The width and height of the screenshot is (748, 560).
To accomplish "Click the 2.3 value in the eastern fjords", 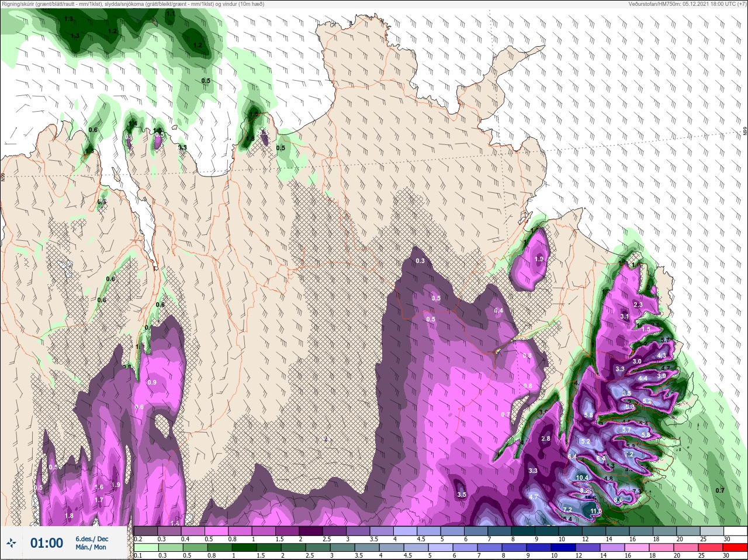I will click(x=638, y=305).
